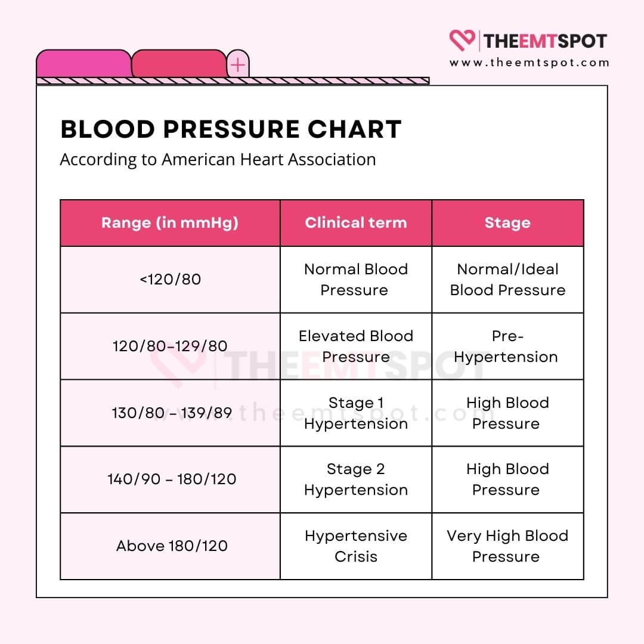Click the Pre-Hypertension stage cell
The width and height of the screenshot is (644, 644).
[x=507, y=346]
